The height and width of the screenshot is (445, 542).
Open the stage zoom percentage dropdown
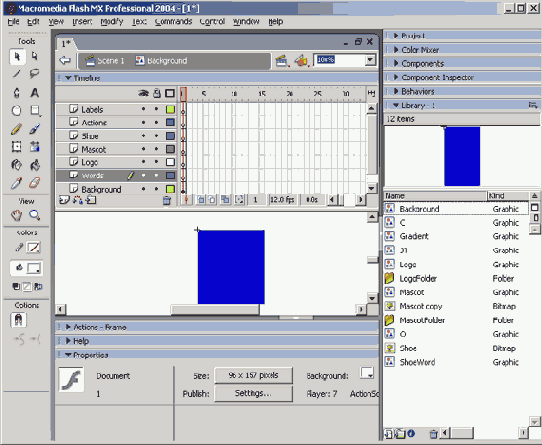point(370,60)
